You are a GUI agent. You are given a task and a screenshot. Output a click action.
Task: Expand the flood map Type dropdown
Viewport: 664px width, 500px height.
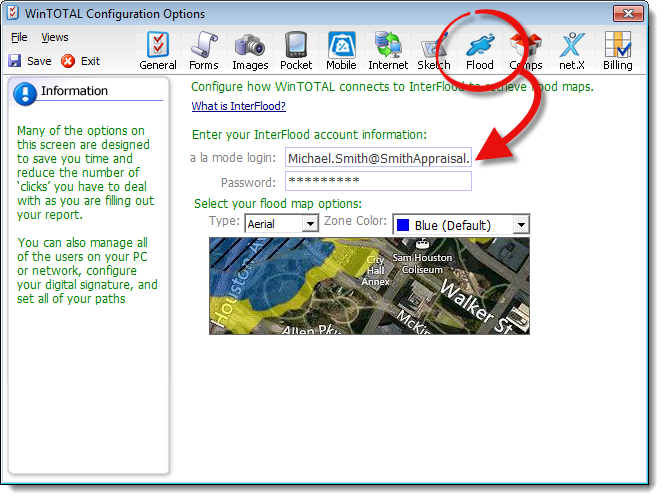[310, 223]
